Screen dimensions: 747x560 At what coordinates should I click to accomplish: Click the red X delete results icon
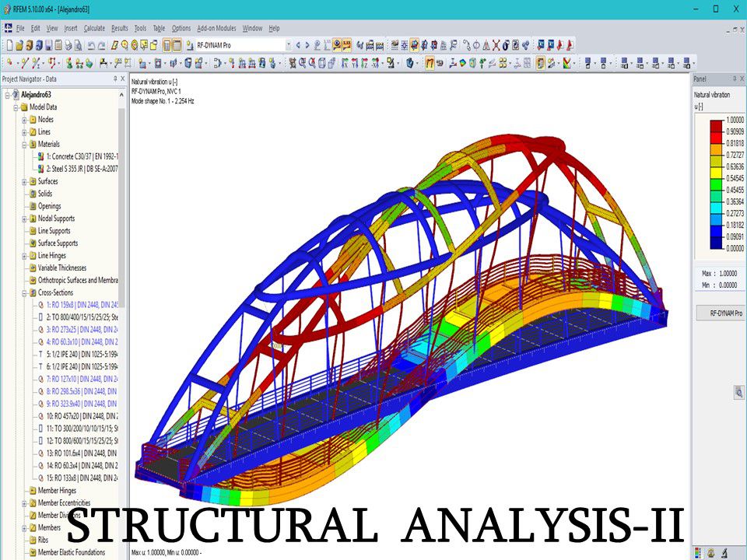click(x=495, y=46)
